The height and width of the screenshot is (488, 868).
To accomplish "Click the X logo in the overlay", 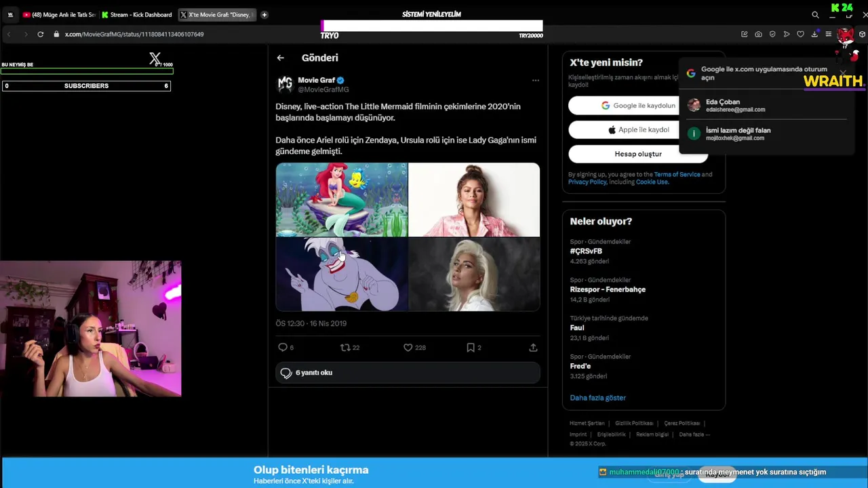I will click(x=155, y=60).
